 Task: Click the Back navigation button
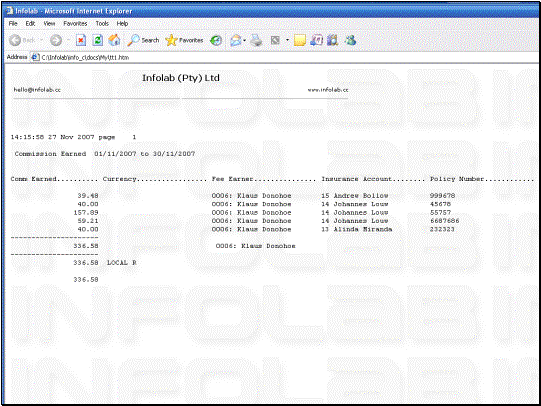[x=22, y=40]
